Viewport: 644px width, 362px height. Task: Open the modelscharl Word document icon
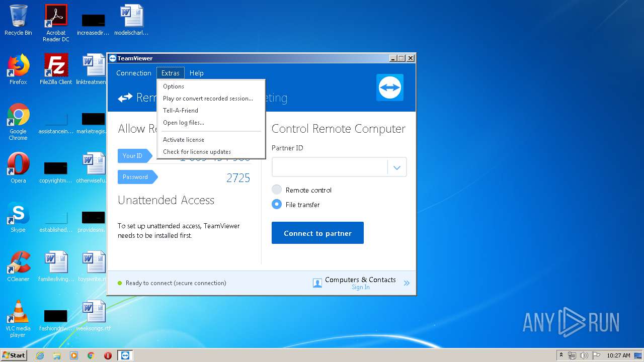pyautogui.click(x=131, y=20)
